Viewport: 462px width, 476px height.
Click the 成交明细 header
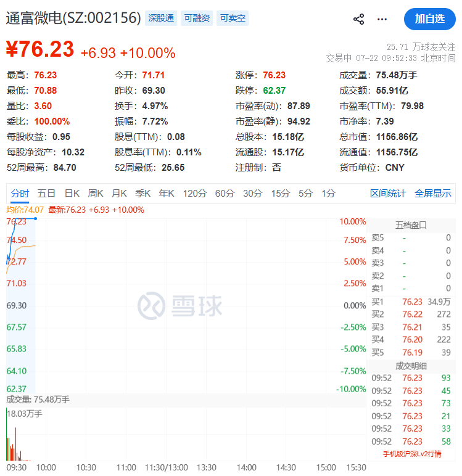pos(411,366)
